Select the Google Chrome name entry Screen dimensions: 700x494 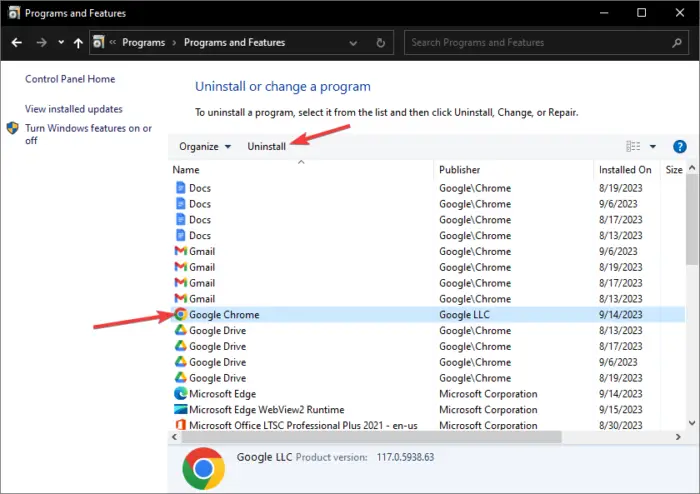[x=224, y=315]
